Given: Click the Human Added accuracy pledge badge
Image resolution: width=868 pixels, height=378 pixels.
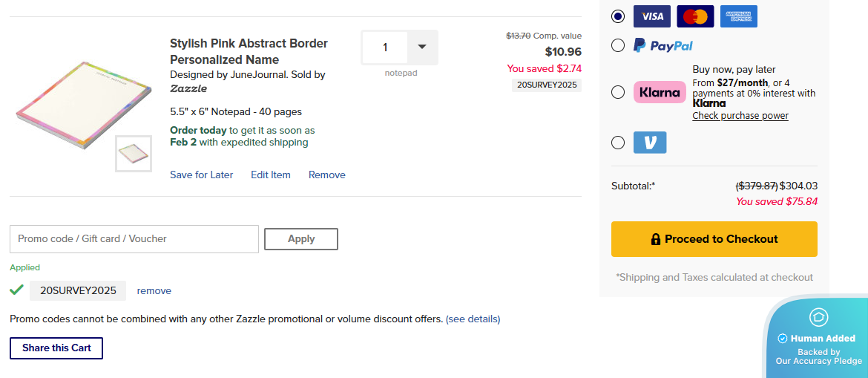Looking at the screenshot, I should pos(818,339).
